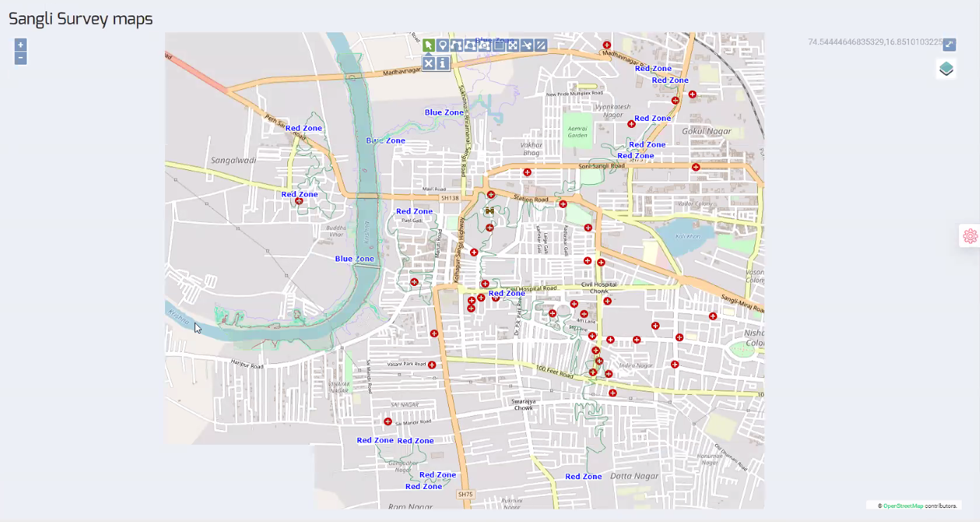This screenshot has height=522, width=980.
Task: Click the Red Zone label near Datta Nagar
Action: point(583,476)
